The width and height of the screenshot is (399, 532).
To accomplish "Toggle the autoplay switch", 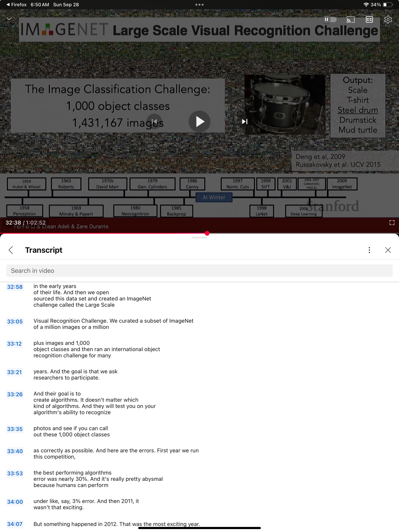I will click(329, 19).
